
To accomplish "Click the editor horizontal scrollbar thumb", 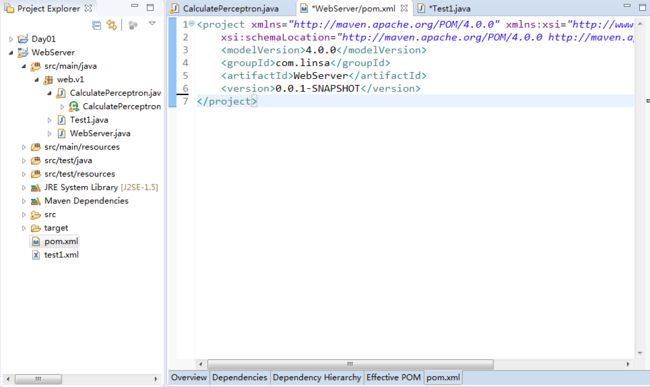I will pyautogui.click(x=350, y=364).
